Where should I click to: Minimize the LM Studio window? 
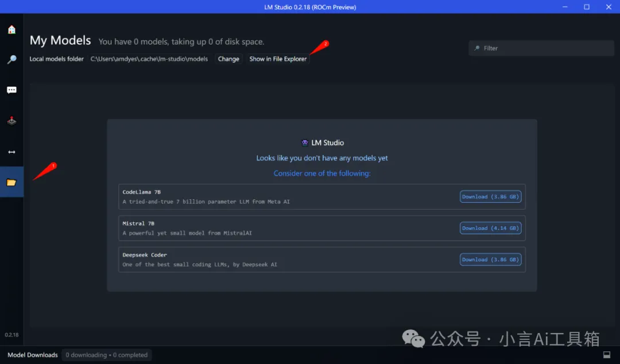tap(565, 7)
